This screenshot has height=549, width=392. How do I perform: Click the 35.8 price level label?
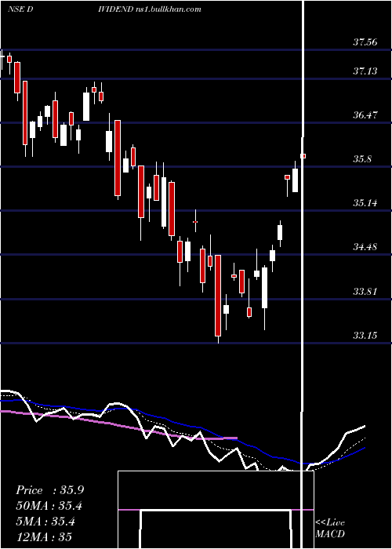(362, 159)
